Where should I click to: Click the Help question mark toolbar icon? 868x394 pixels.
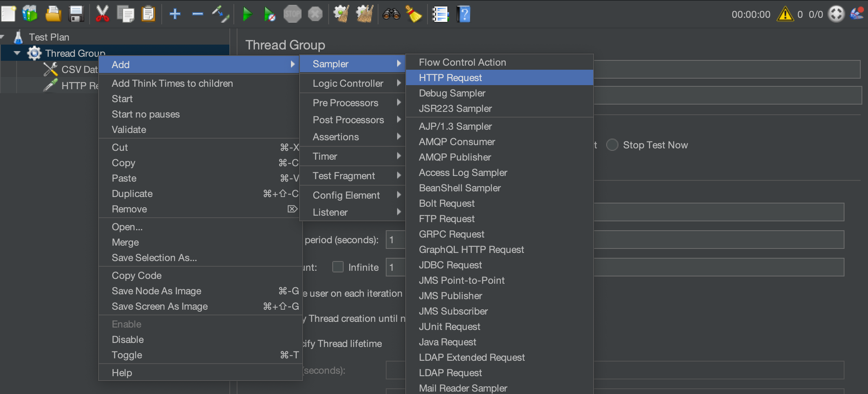pos(464,14)
